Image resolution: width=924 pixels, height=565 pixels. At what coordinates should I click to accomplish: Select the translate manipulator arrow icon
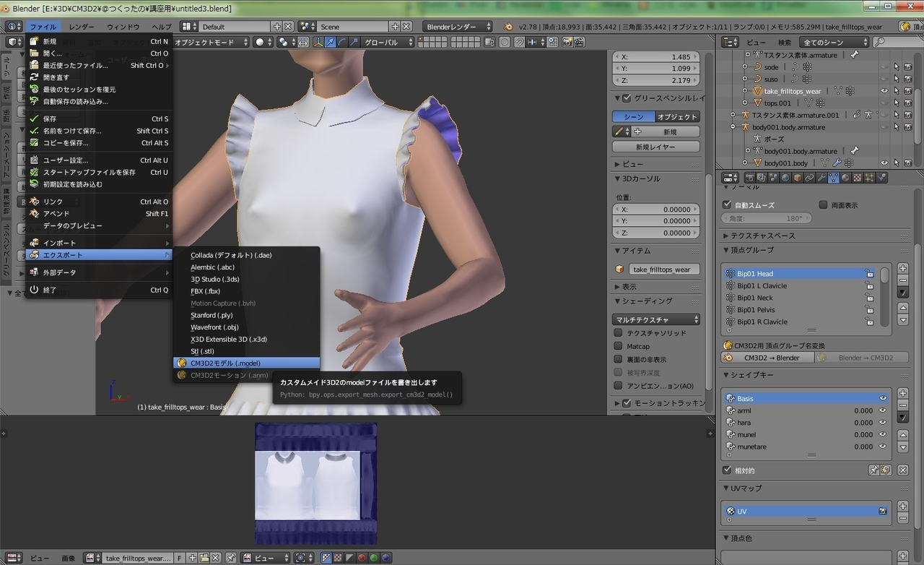click(329, 42)
